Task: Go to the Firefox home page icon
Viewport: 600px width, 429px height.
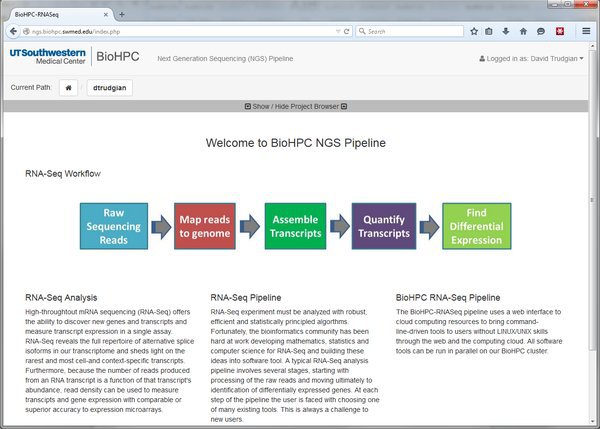Action: pyautogui.click(x=523, y=31)
